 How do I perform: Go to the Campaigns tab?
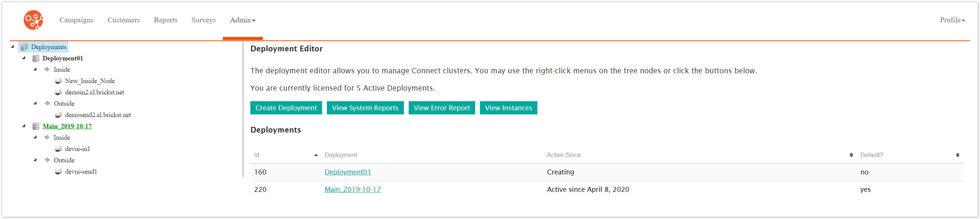tap(76, 20)
